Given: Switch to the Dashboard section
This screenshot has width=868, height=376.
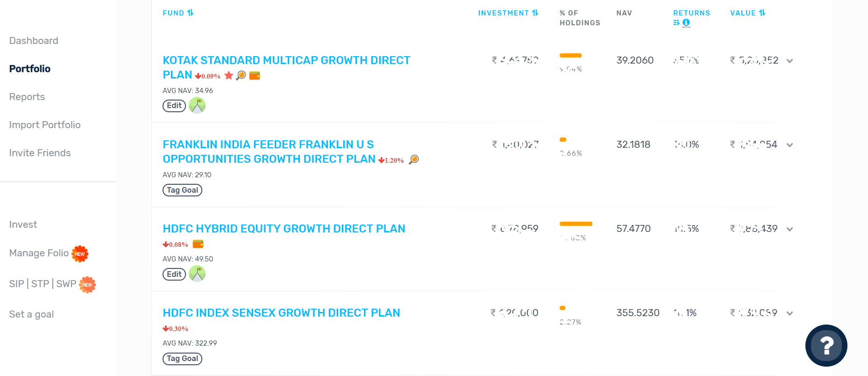Looking at the screenshot, I should pos(33,40).
